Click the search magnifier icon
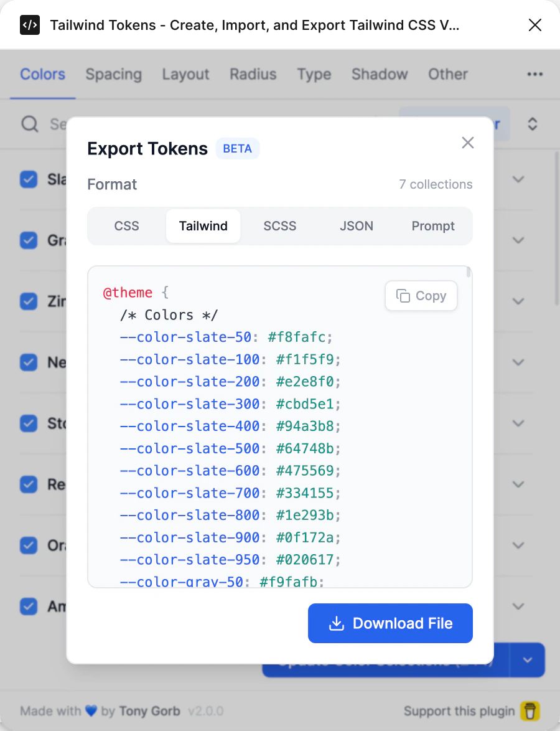Image resolution: width=560 pixels, height=731 pixels. (x=30, y=124)
